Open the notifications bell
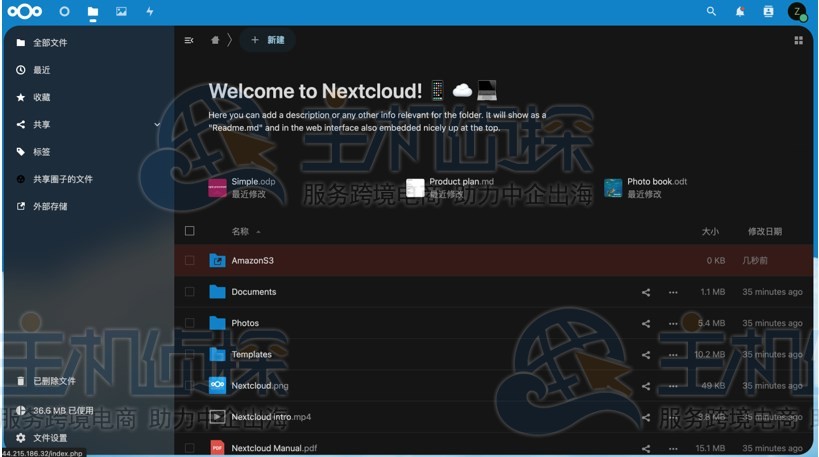The height and width of the screenshot is (457, 819). click(740, 11)
